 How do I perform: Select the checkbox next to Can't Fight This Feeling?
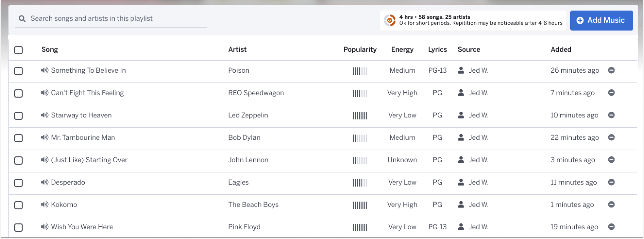point(19,93)
